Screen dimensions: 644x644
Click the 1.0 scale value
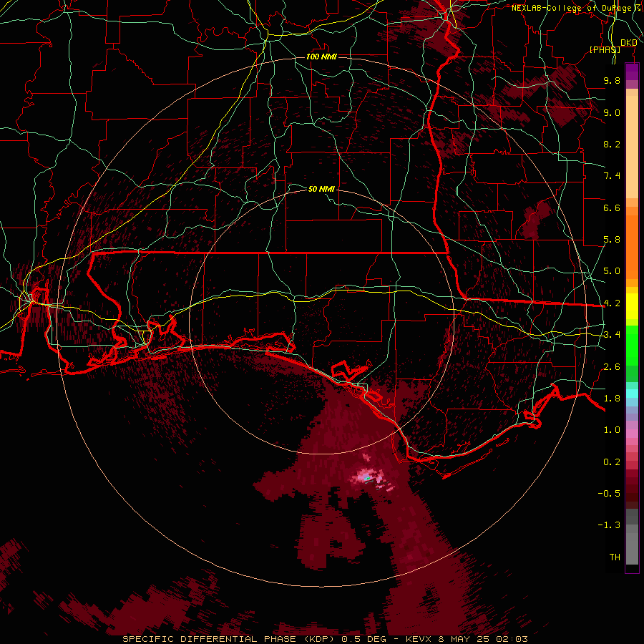tap(612, 430)
